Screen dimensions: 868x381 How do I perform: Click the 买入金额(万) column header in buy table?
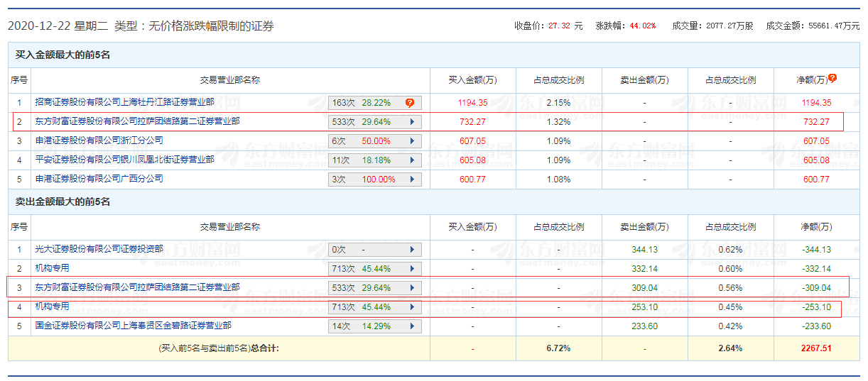(x=473, y=80)
